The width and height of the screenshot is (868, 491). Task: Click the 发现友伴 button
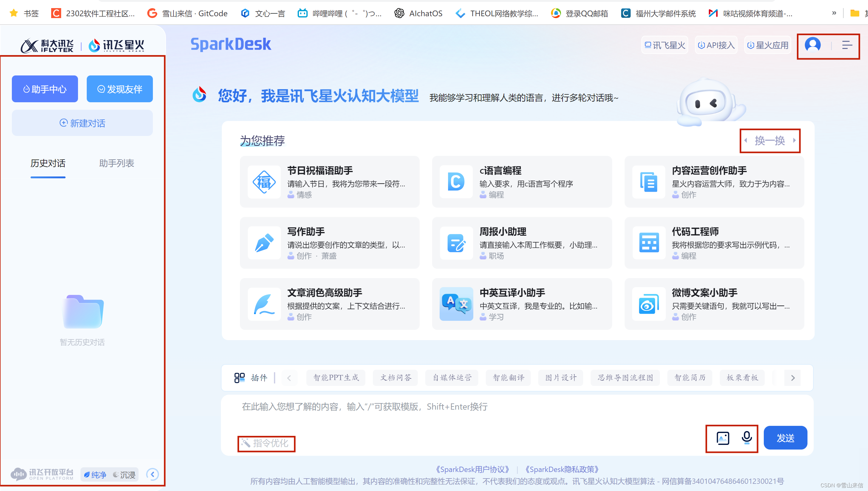[120, 89]
